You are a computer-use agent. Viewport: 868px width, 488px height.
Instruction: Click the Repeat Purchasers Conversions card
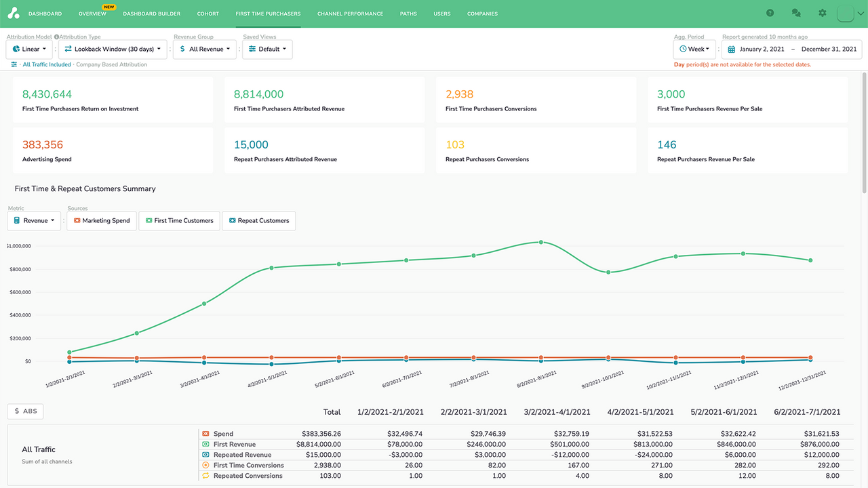point(536,150)
